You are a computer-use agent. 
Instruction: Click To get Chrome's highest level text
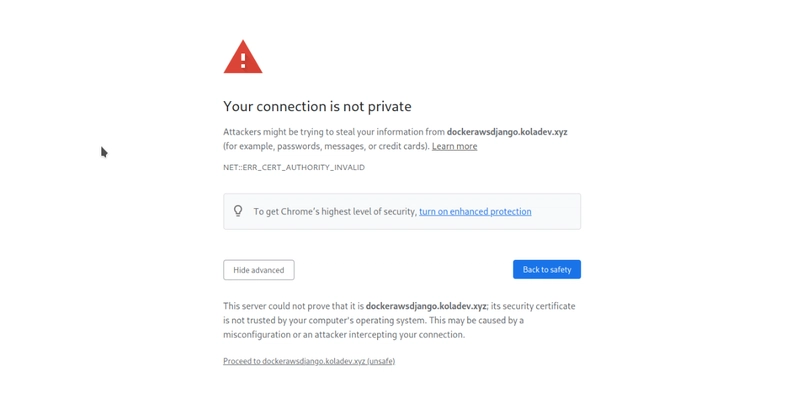[x=335, y=211]
